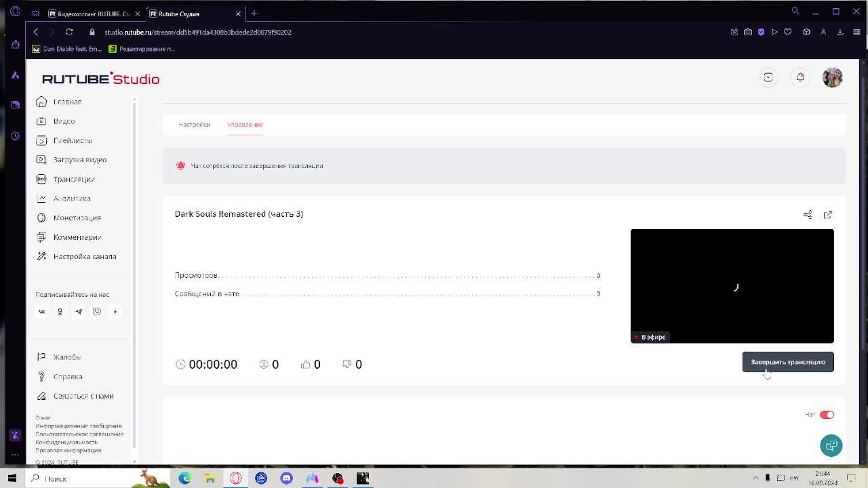Viewport: 868px width, 488px height.
Task: Click the Telegram social icon
Action: coord(79,312)
